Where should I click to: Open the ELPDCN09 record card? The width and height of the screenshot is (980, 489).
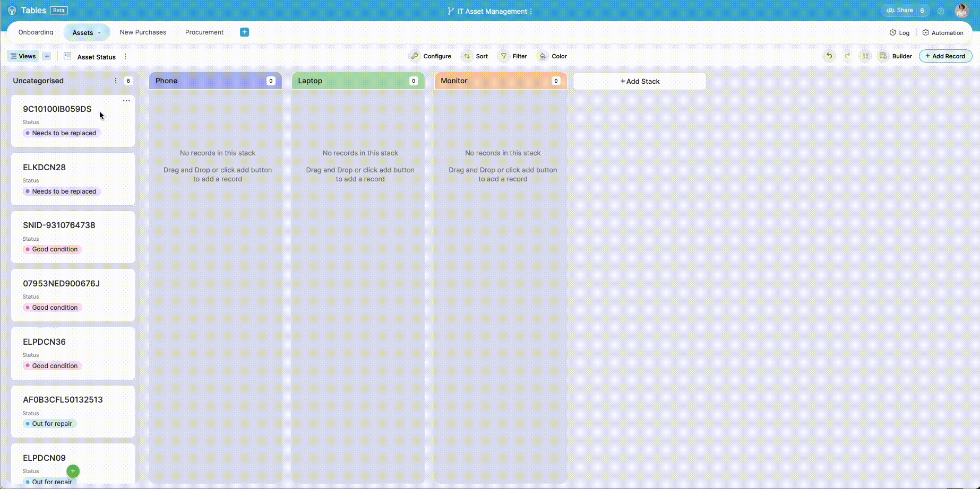click(73, 464)
